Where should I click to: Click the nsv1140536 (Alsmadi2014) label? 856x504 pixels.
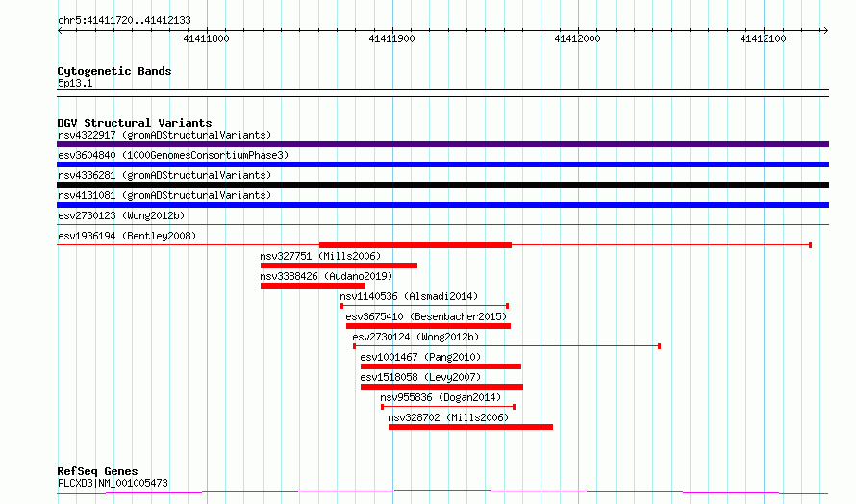coord(409,296)
